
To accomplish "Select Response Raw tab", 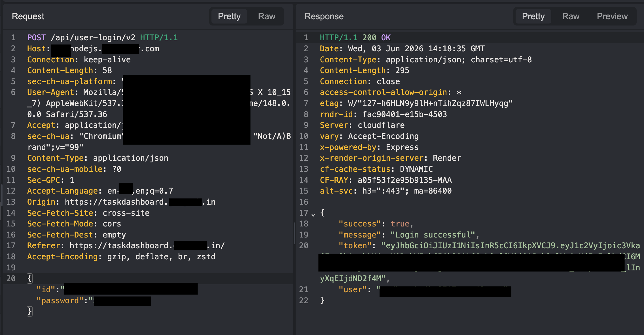I will [x=571, y=16].
